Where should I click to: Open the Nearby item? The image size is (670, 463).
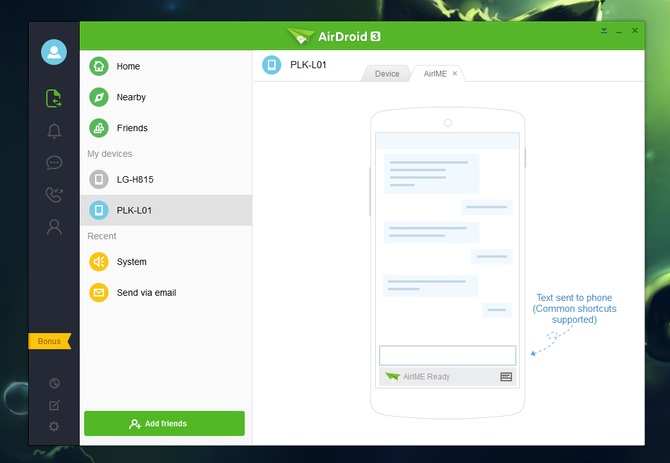point(166,97)
